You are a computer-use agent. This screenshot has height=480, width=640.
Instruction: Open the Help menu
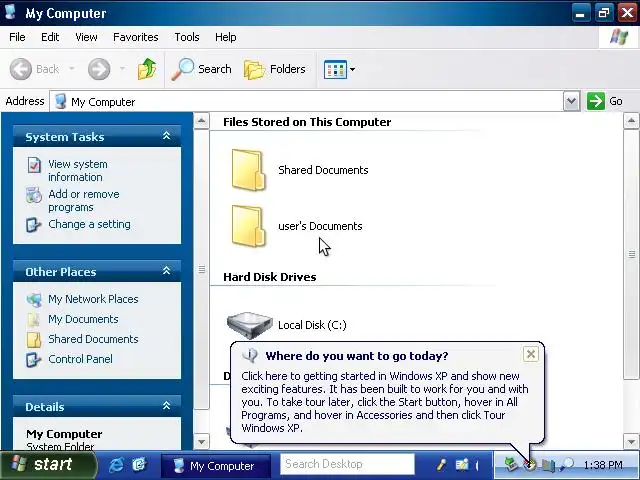[x=225, y=37]
